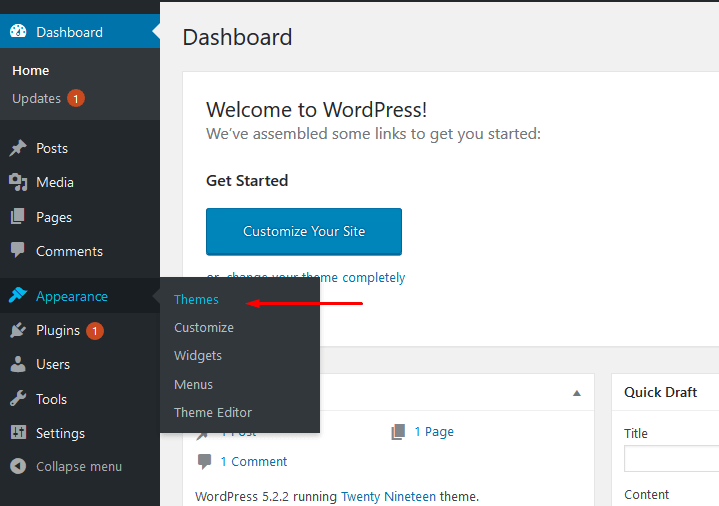
Task: Select Menus in Appearance flyout
Action: click(x=194, y=384)
